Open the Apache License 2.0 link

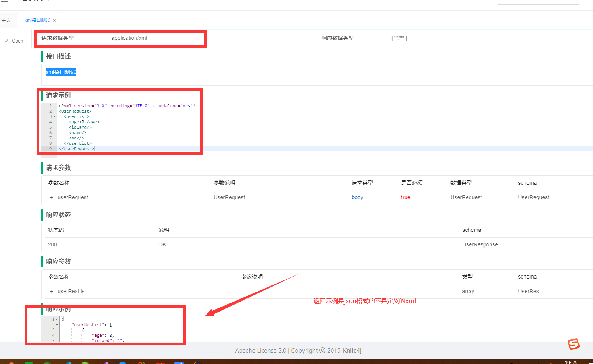click(x=260, y=350)
